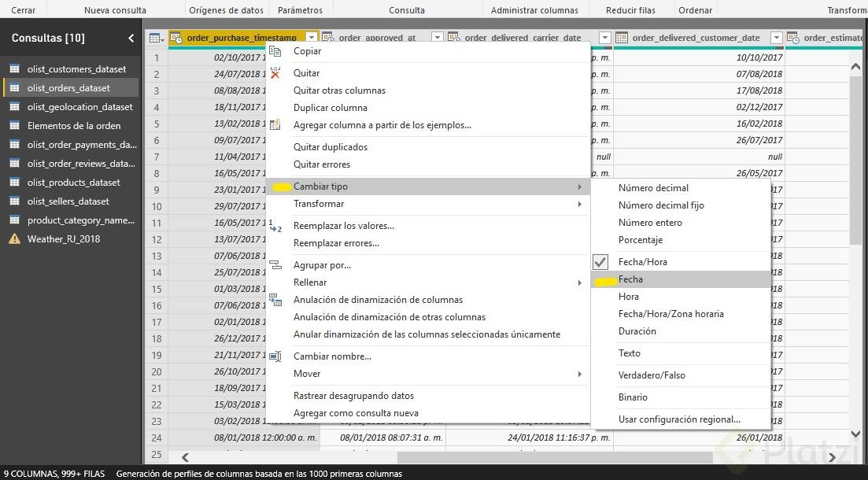
Task: Select Número decimal type
Action: 653,188
